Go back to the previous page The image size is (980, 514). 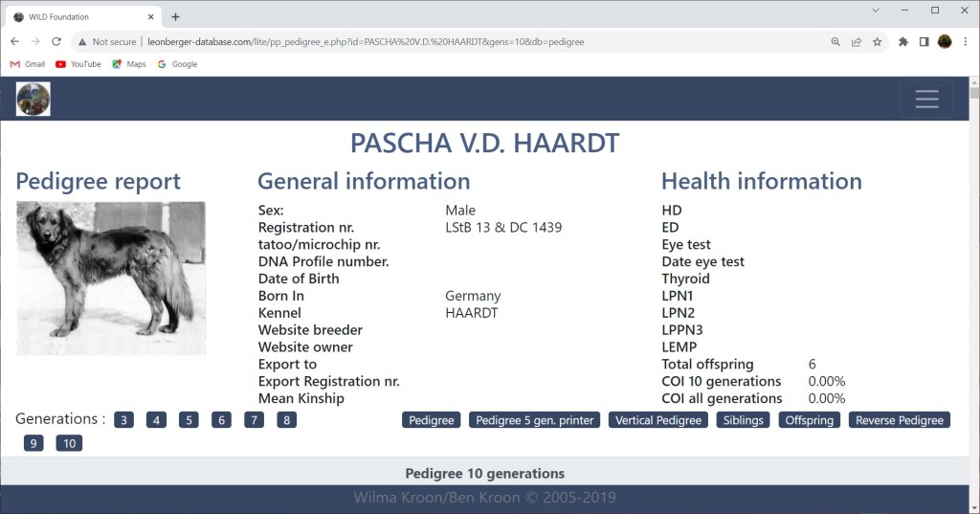coord(15,42)
